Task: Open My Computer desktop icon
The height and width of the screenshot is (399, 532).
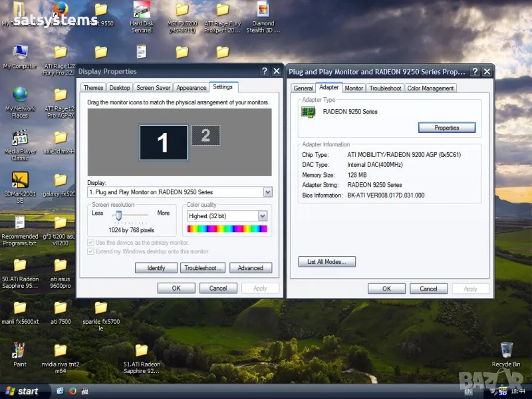Action: tap(20, 53)
